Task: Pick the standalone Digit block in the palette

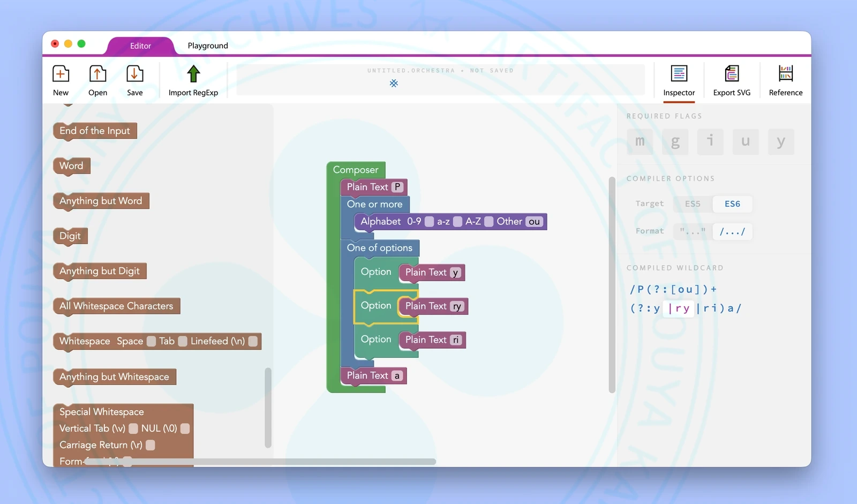Action: pos(70,236)
